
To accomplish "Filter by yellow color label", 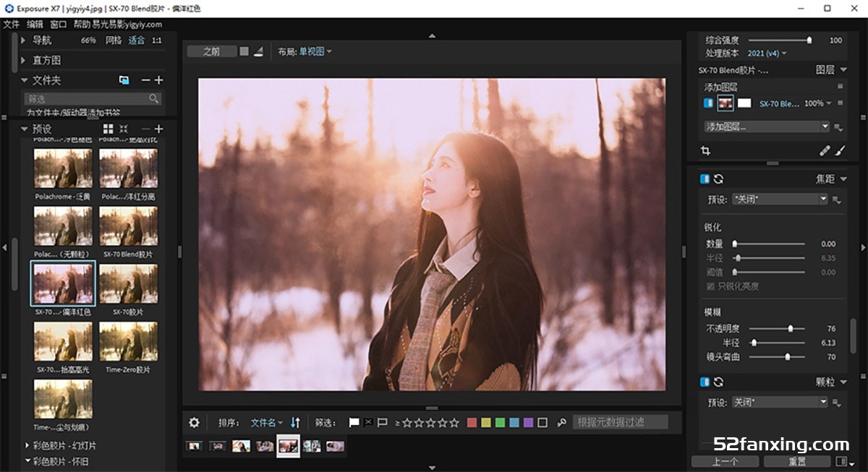I will pos(486,423).
